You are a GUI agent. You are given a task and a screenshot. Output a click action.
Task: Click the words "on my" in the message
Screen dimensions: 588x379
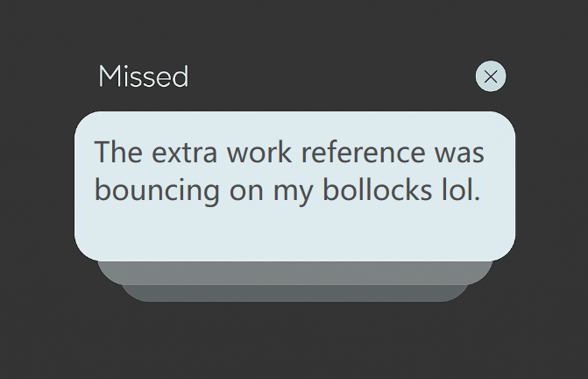click(271, 192)
